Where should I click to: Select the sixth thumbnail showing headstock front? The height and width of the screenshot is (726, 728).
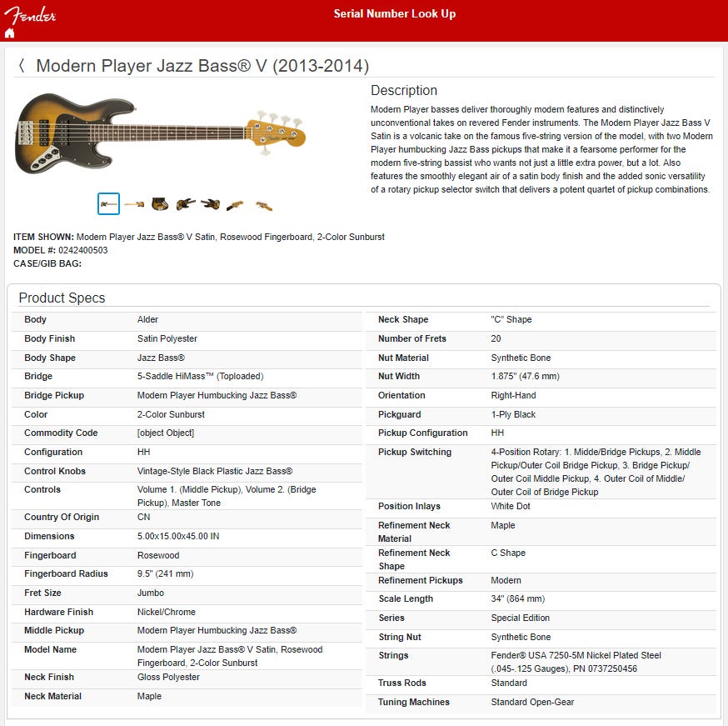tap(236, 205)
